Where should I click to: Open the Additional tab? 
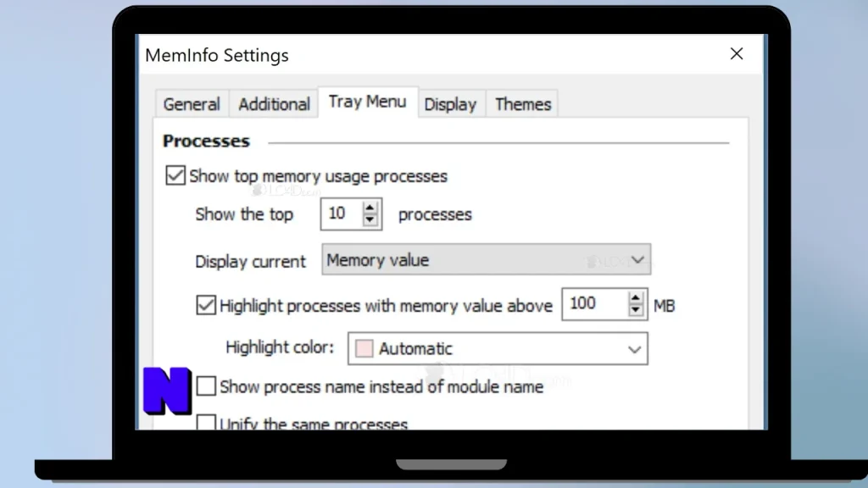pos(274,104)
